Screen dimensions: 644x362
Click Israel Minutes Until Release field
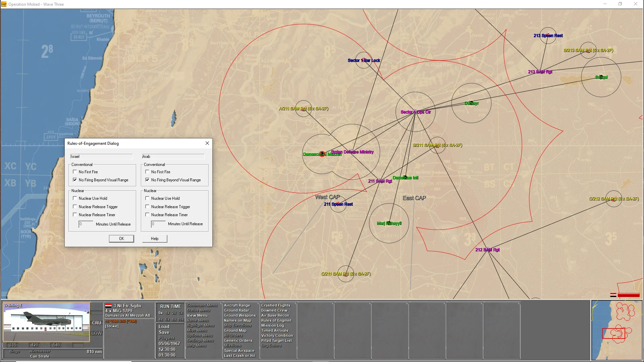86,224
